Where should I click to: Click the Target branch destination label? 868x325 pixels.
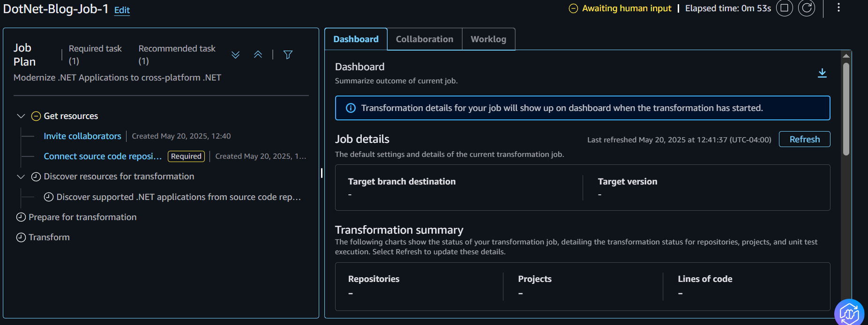(x=402, y=182)
